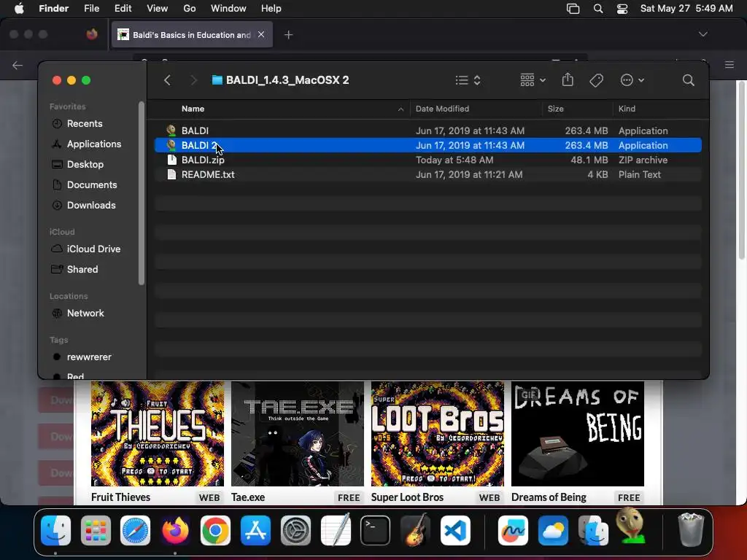Switch to Baldi's Basics browser tab

pyautogui.click(x=192, y=35)
